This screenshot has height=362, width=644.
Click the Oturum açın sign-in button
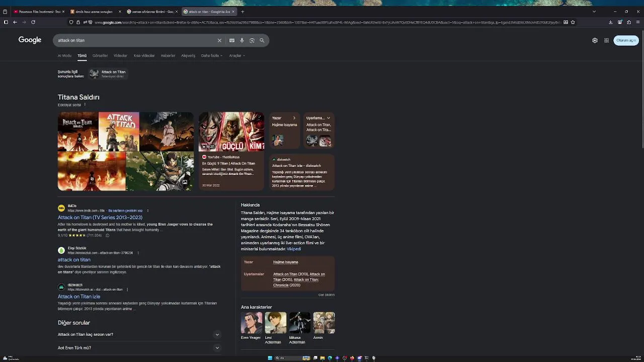click(x=626, y=40)
